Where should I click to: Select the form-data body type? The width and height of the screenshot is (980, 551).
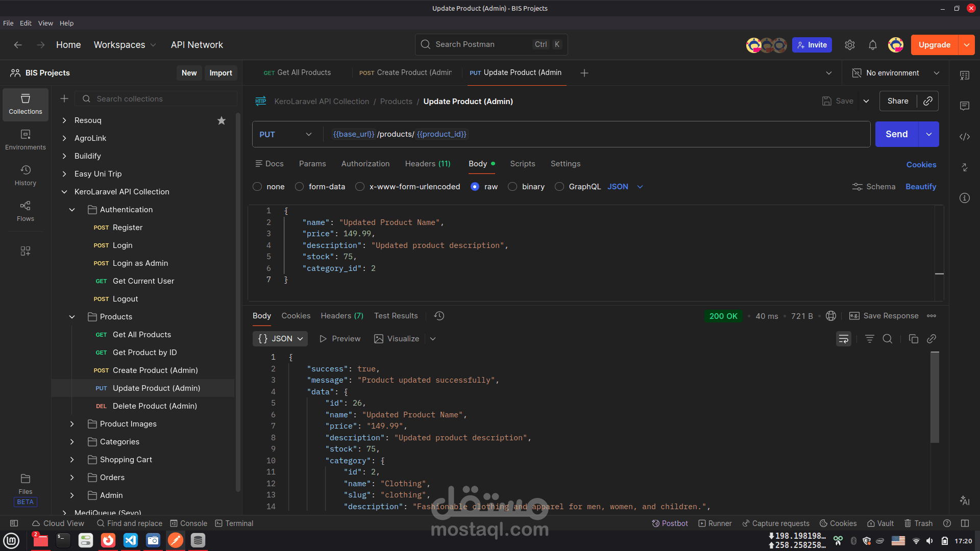[300, 187]
